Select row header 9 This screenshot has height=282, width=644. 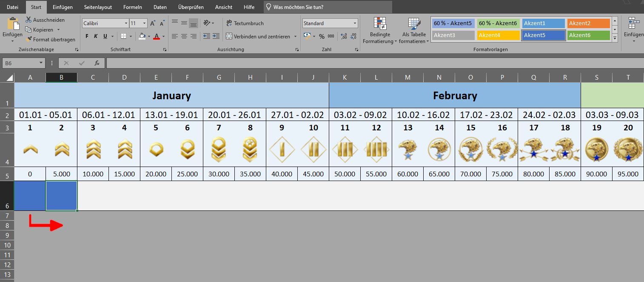click(x=7, y=235)
